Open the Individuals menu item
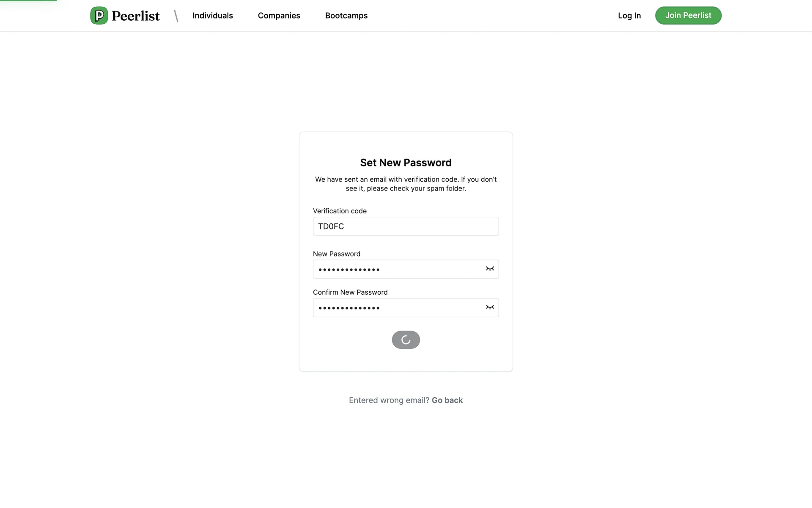The image size is (812, 508). pyautogui.click(x=212, y=16)
